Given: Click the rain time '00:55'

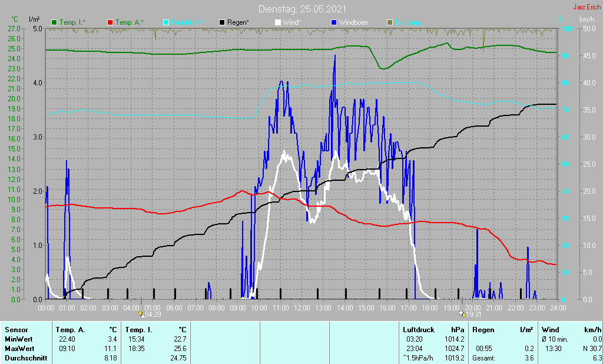Looking at the screenshot, I should (484, 349).
